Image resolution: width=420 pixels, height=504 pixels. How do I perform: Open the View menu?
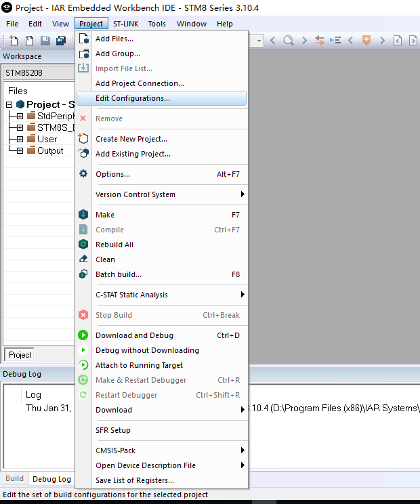(60, 24)
